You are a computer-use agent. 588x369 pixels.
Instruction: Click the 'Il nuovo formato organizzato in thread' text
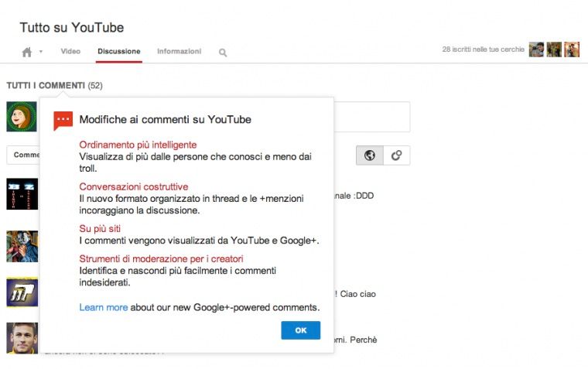pos(192,204)
